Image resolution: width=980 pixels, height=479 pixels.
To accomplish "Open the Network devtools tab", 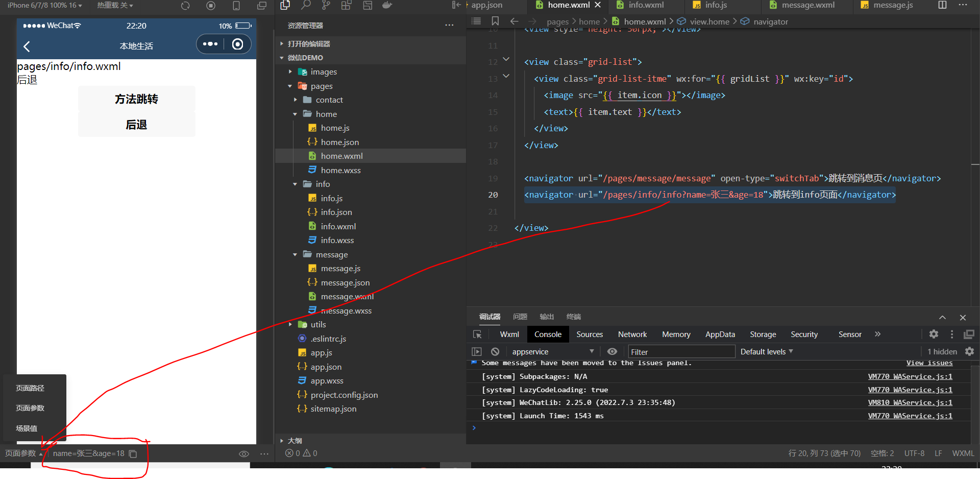I will [x=632, y=334].
